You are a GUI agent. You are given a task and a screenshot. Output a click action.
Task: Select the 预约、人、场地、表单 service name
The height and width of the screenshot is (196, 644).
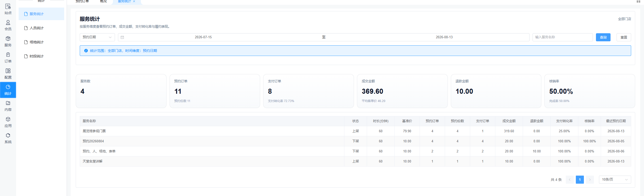pyautogui.click(x=99, y=151)
